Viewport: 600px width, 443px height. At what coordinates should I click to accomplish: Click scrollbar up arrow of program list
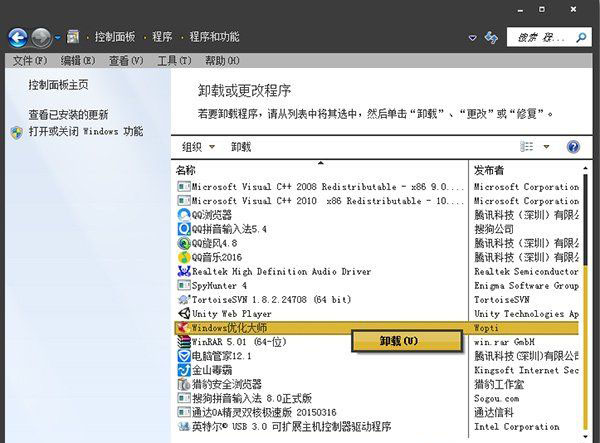(585, 168)
